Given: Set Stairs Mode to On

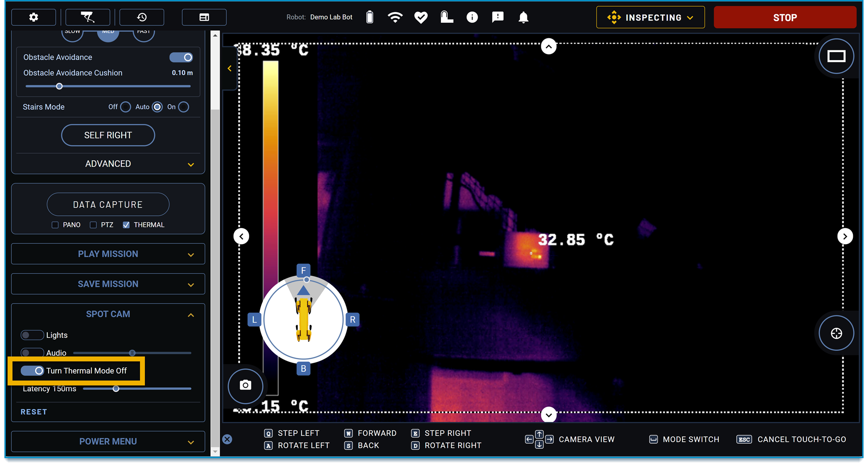Looking at the screenshot, I should pyautogui.click(x=184, y=107).
